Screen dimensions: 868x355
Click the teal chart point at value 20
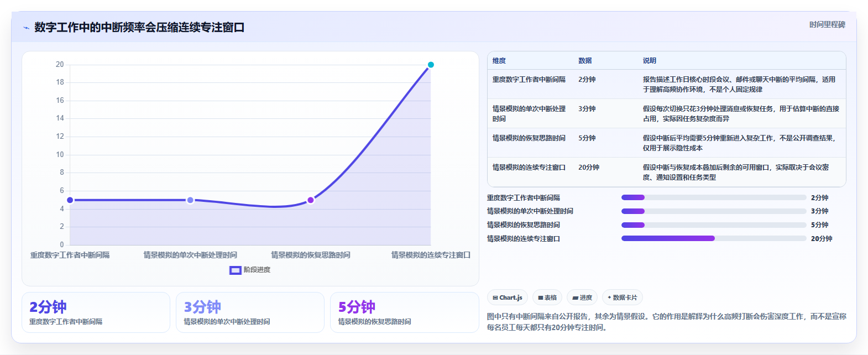(x=431, y=65)
